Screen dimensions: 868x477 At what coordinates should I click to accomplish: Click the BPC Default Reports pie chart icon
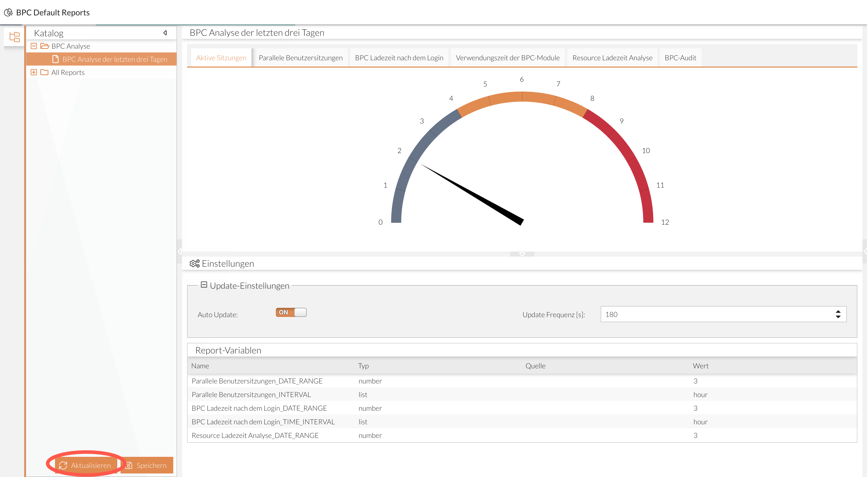click(x=8, y=12)
